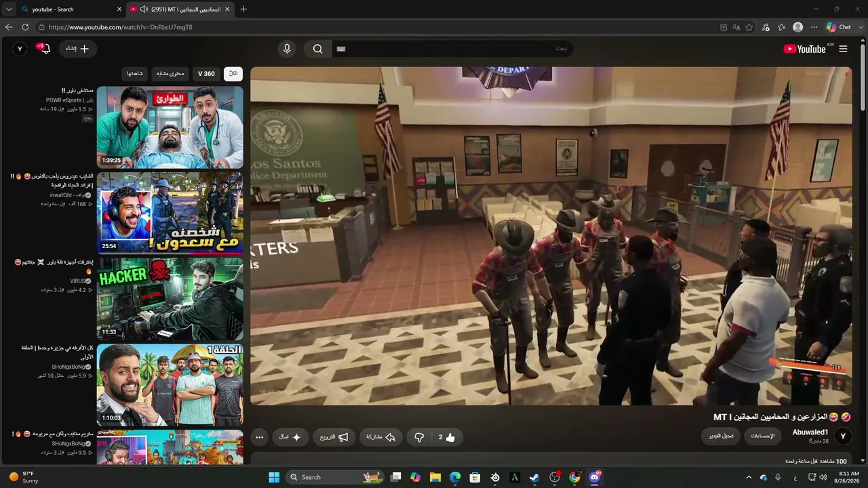The height and width of the screenshot is (488, 868).
Task: Open the edit video button
Action: pyautogui.click(x=720, y=436)
